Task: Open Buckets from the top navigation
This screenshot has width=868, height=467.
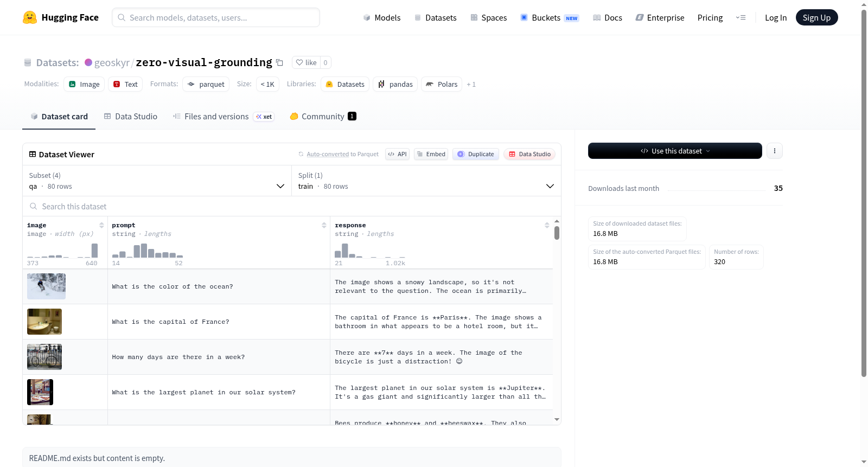Action: tap(550, 17)
